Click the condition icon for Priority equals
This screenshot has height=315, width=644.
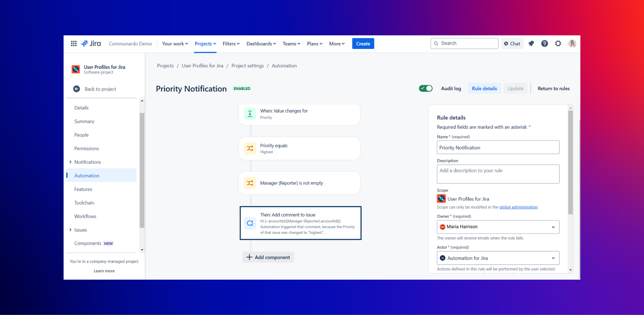coord(250,148)
